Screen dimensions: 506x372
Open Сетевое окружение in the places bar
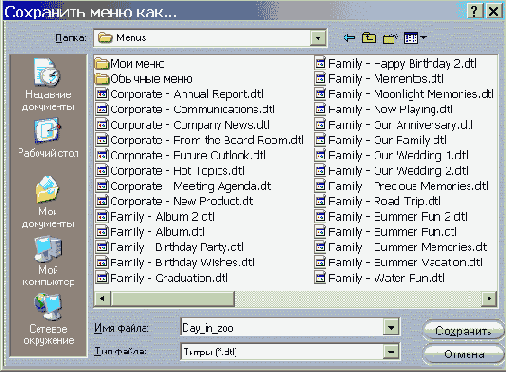48,319
